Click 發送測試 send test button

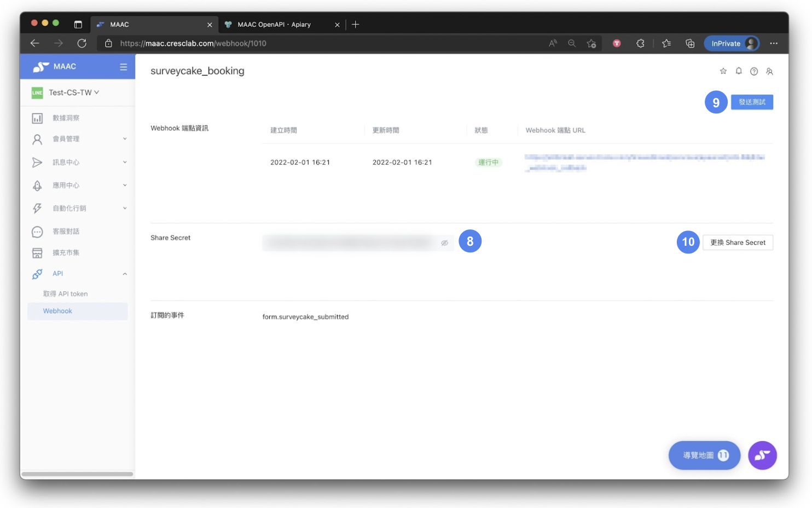pyautogui.click(x=752, y=102)
